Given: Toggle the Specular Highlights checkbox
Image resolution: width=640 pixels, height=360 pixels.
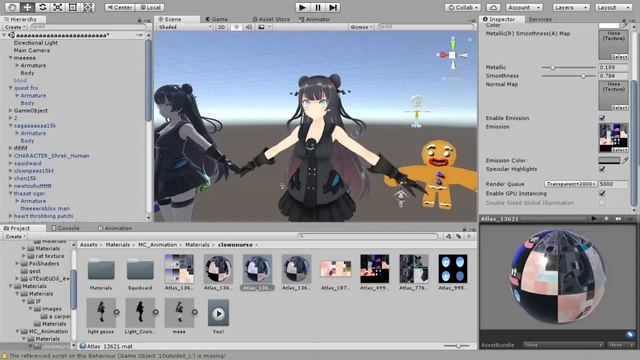Looking at the screenshot, I should tap(602, 169).
